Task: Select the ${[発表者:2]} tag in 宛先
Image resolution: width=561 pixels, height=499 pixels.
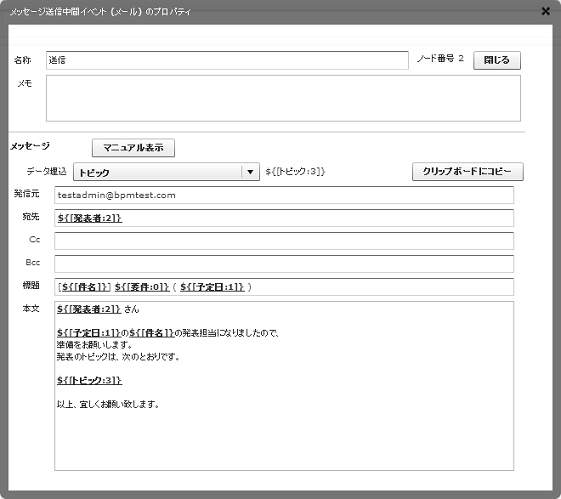Action: 90,218
